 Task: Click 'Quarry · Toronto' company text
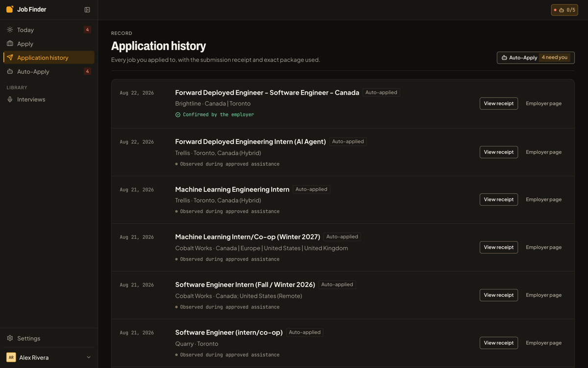tap(196, 343)
